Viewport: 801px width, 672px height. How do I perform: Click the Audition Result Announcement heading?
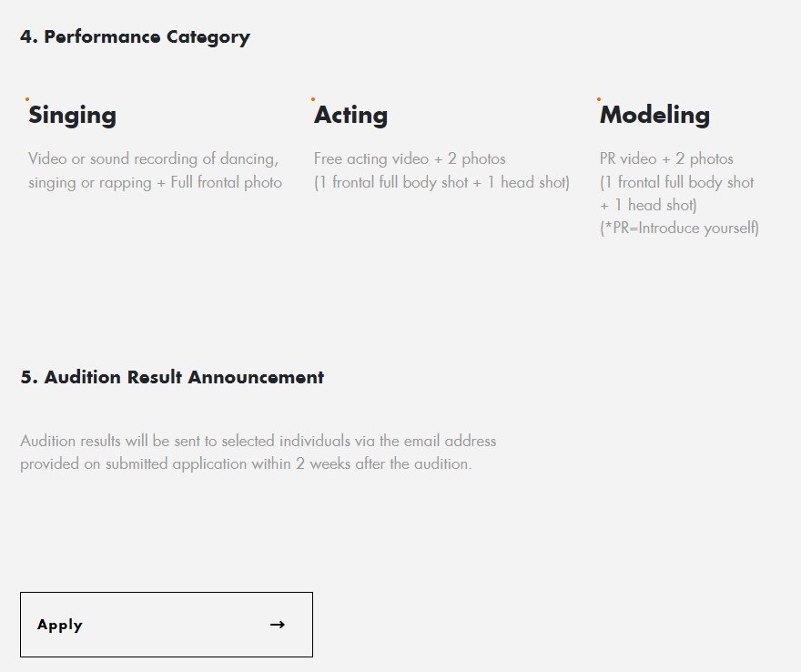(x=172, y=377)
